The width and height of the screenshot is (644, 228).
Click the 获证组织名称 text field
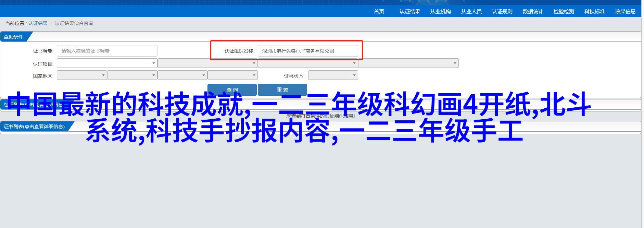point(307,51)
